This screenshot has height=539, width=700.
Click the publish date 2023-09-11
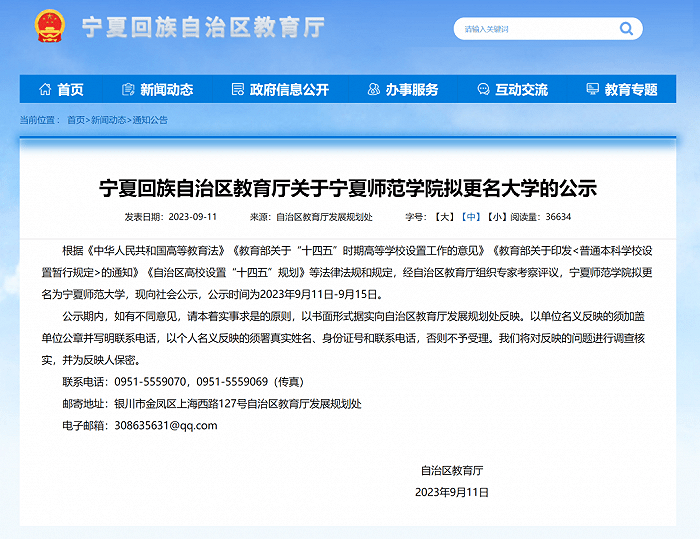193,217
